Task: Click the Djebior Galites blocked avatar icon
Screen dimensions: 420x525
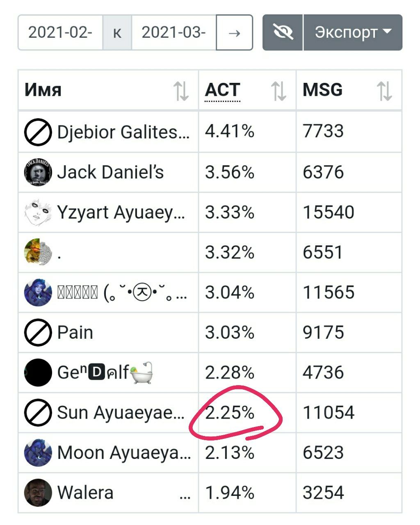Action: click(38, 132)
